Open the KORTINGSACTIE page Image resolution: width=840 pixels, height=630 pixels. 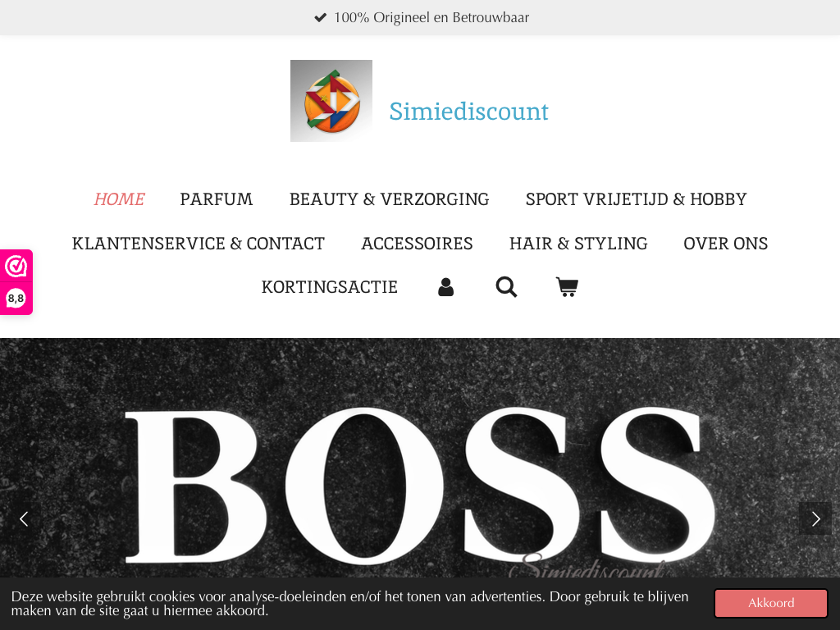tap(330, 287)
